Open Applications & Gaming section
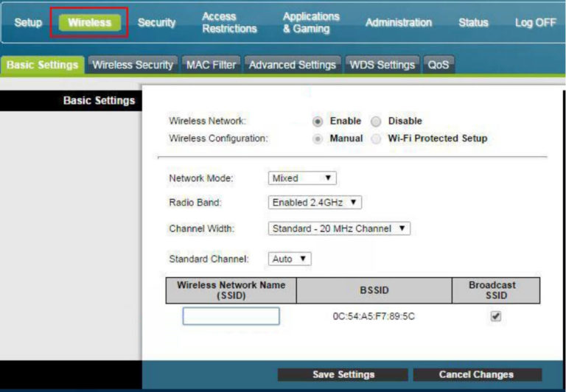566x392 pixels. tap(311, 22)
